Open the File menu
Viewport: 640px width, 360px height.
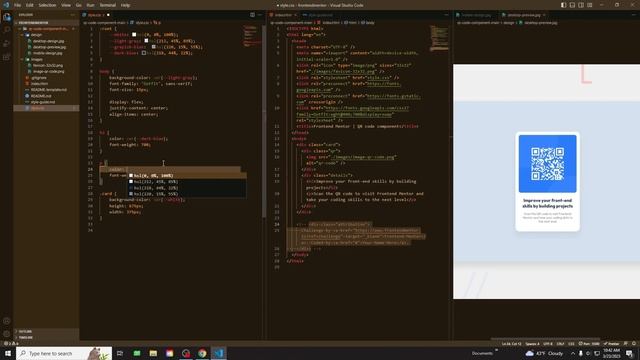[x=18, y=5]
